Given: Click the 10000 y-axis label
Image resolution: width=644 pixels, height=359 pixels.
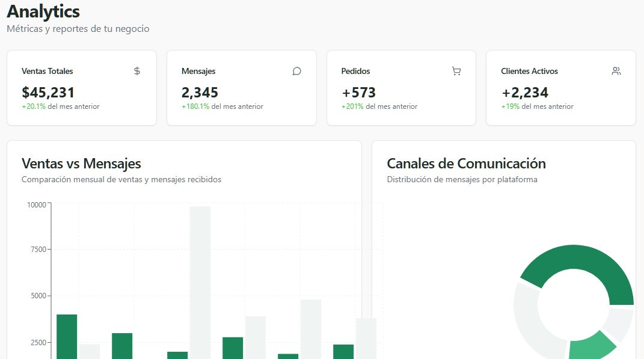Looking at the screenshot, I should click(x=37, y=205).
